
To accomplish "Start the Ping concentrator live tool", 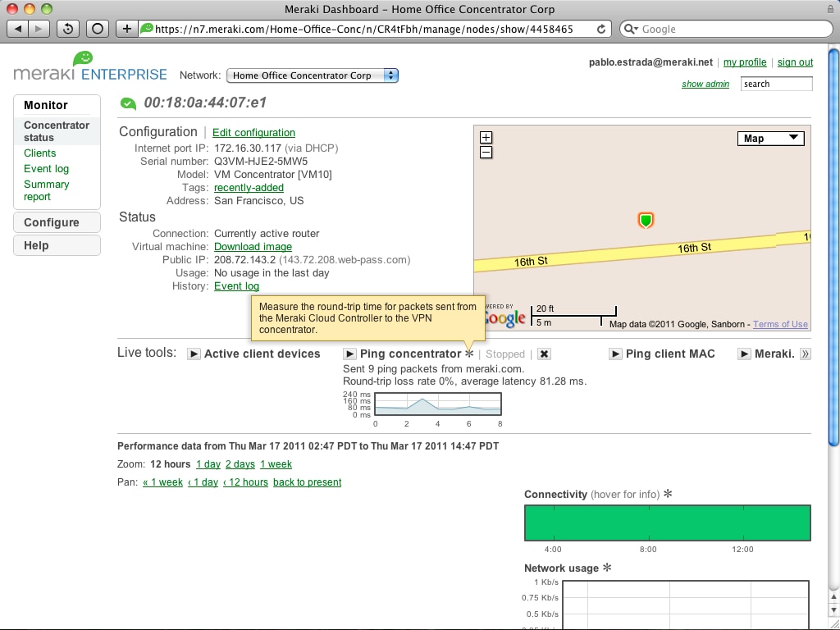I will (x=349, y=354).
